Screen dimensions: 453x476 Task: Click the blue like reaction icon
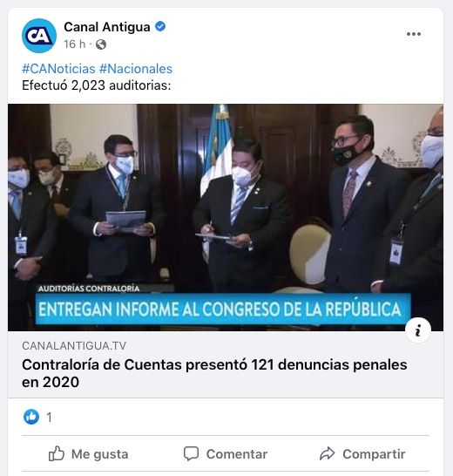[x=31, y=417]
